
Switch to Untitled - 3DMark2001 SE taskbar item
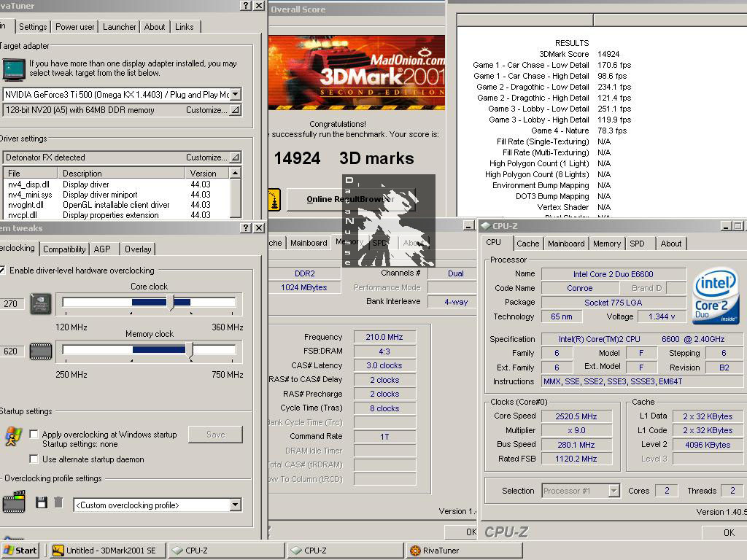tap(108, 551)
